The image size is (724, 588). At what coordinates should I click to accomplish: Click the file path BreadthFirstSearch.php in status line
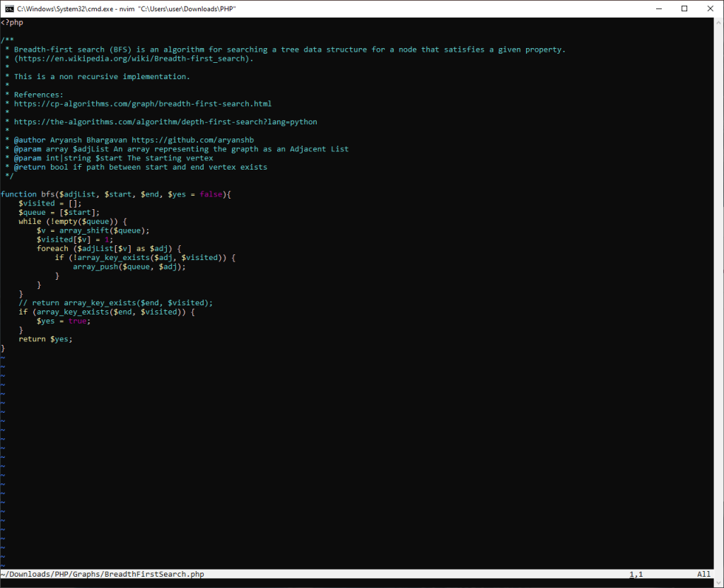[x=102, y=574]
